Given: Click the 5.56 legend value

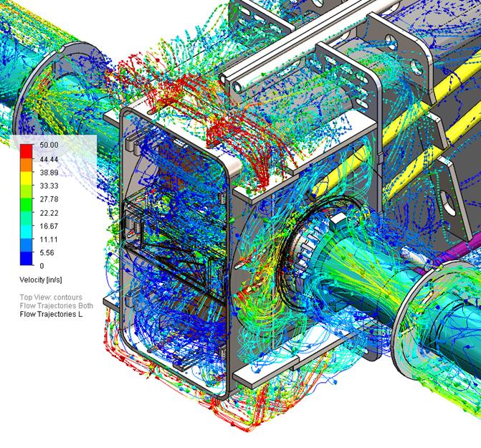Looking at the screenshot, I should point(47,252).
